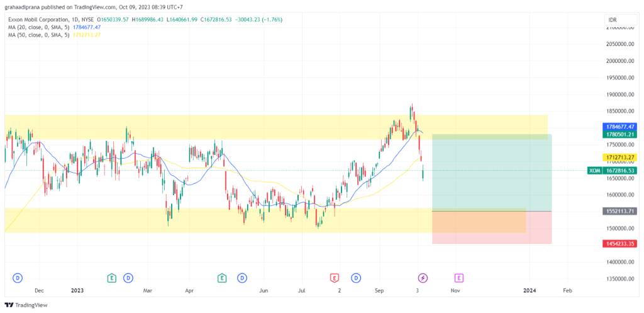
Task: Open the purple upcoming earnings marker near Nov
Action: [458, 278]
